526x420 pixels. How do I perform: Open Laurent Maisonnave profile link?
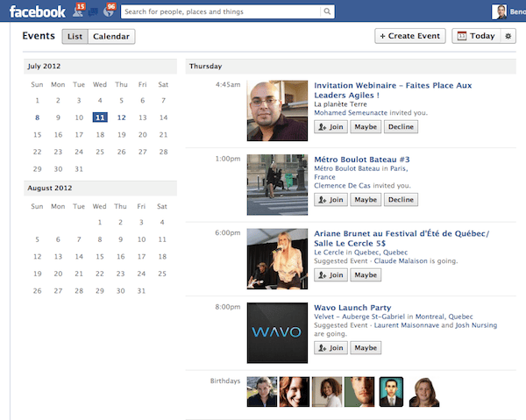[407, 325]
